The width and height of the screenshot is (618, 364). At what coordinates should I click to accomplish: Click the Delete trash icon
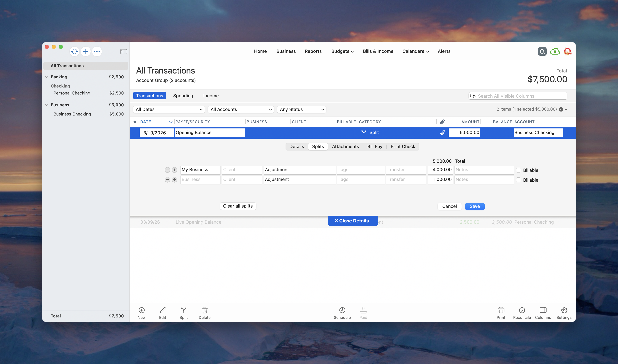pos(205,310)
